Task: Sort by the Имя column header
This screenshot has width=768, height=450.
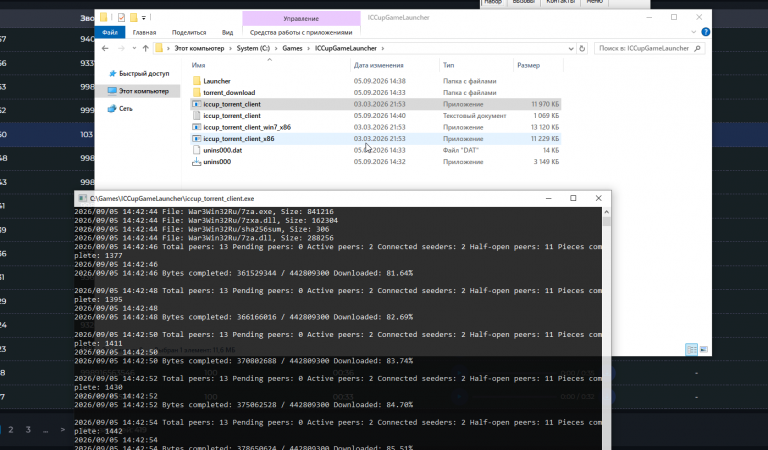Action: (198, 65)
